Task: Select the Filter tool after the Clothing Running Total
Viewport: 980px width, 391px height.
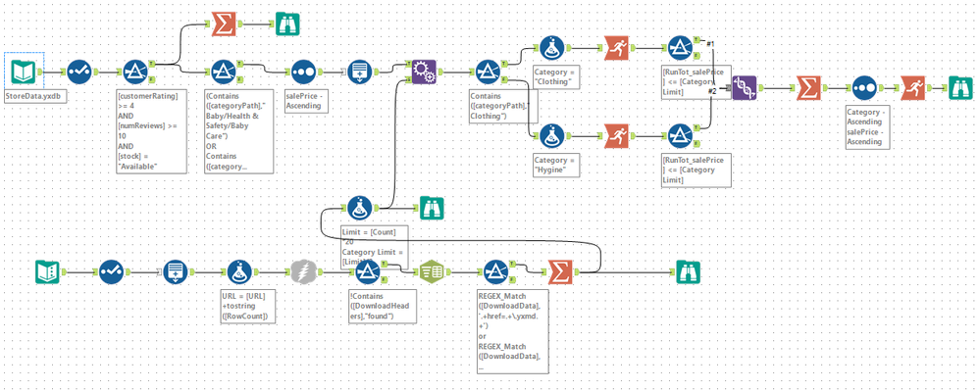Action: pos(680,48)
